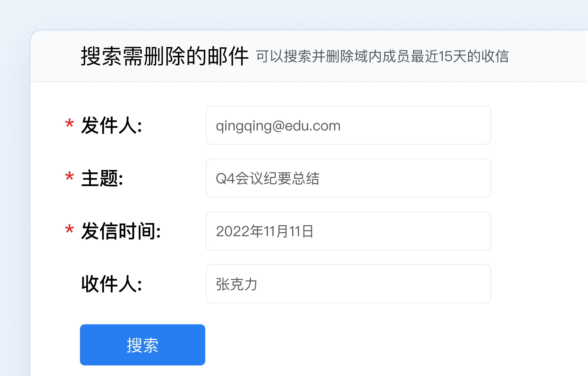This screenshot has height=376, width=588.
Task: Place cursor on Q4会议纪要总结 text
Action: 268,178
